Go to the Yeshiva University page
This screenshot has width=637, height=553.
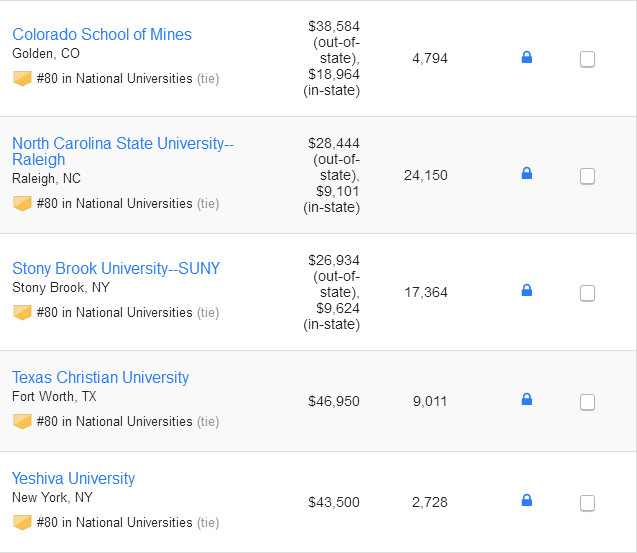pyautogui.click(x=73, y=478)
